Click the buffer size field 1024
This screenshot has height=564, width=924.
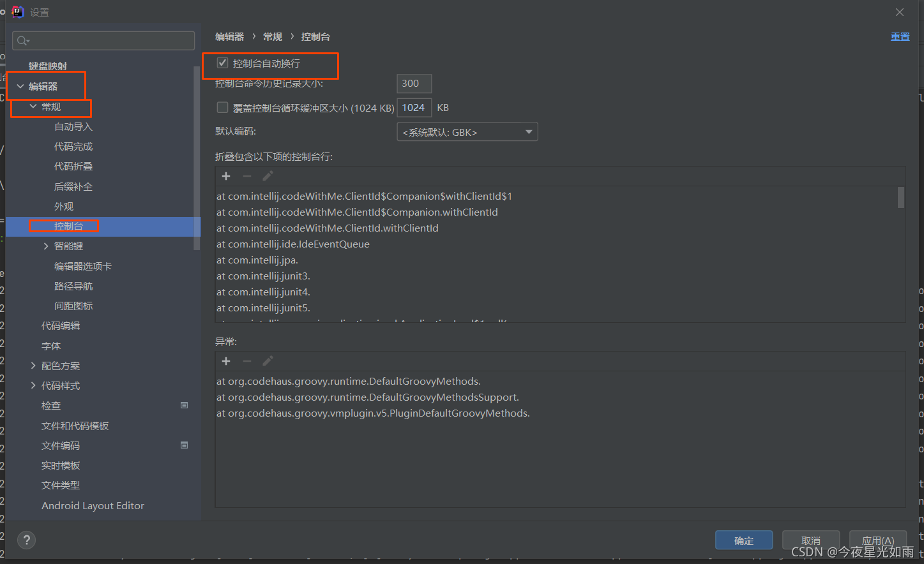[x=414, y=108]
